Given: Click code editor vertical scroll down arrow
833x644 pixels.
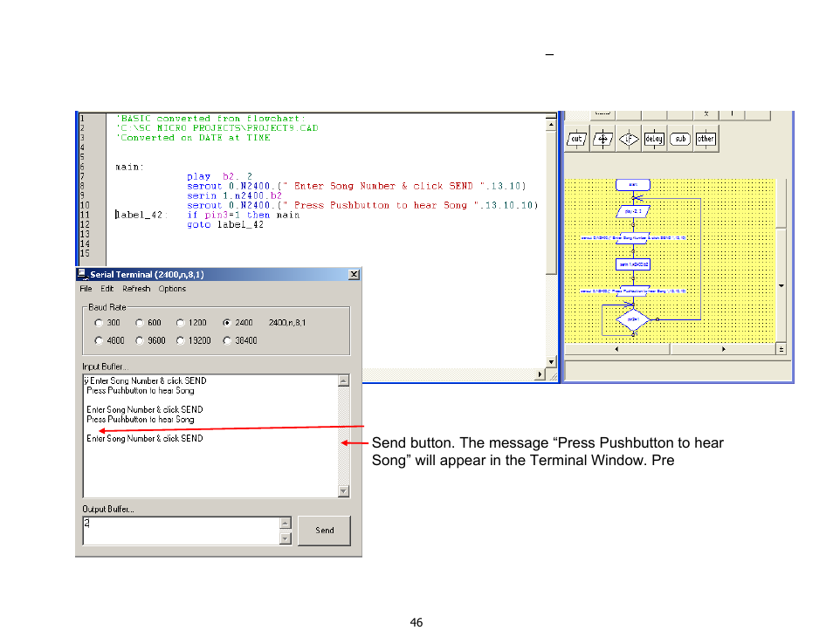Looking at the screenshot, I should 551,362.
